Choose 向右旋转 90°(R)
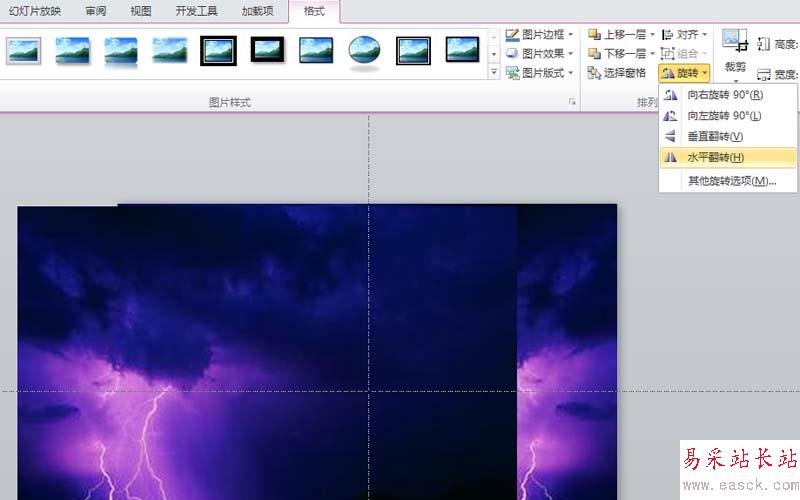This screenshot has height=500, width=800. 728,95
